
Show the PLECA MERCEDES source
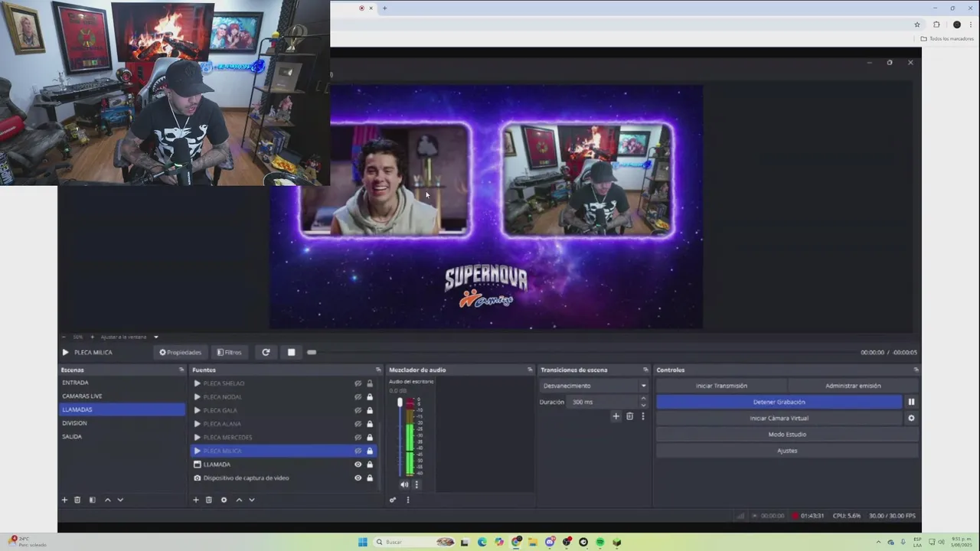click(x=358, y=437)
